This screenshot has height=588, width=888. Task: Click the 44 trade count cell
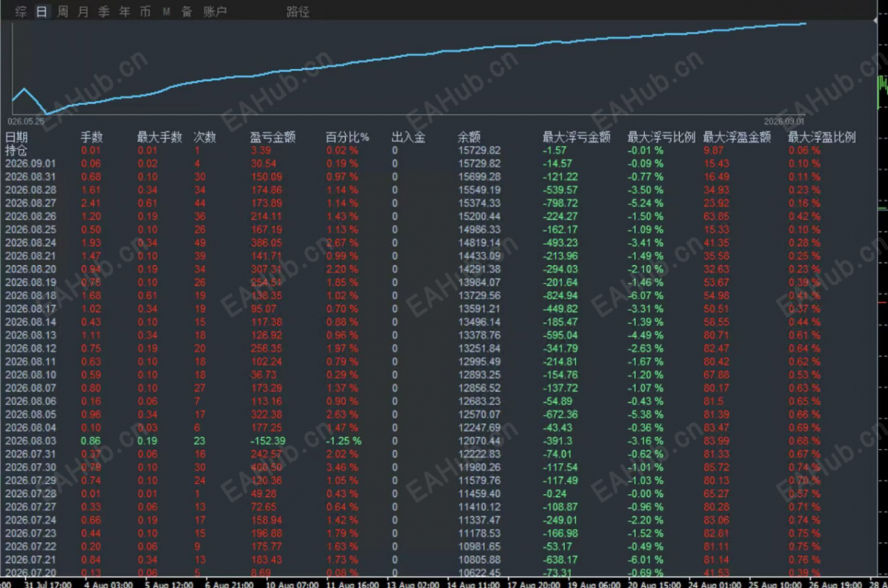(200, 203)
